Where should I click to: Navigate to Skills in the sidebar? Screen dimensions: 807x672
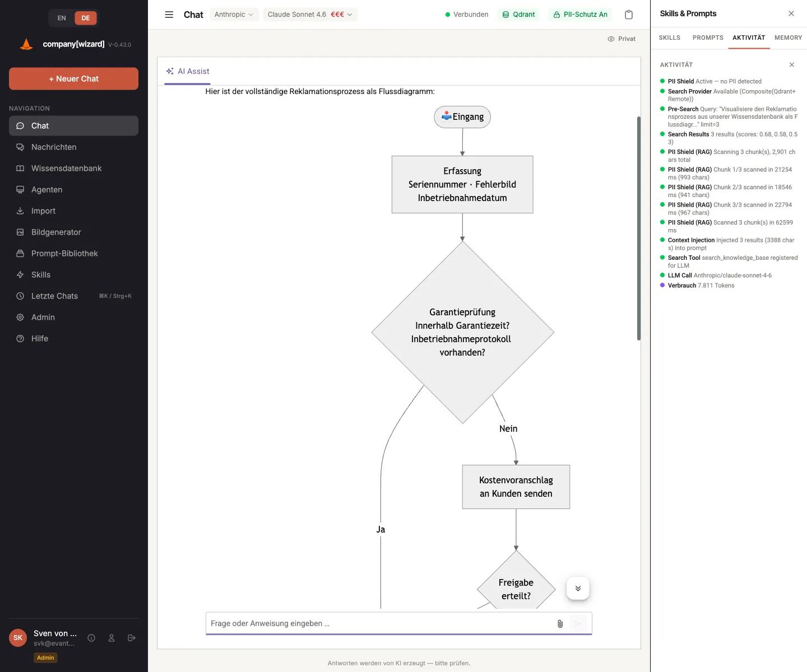point(73,275)
